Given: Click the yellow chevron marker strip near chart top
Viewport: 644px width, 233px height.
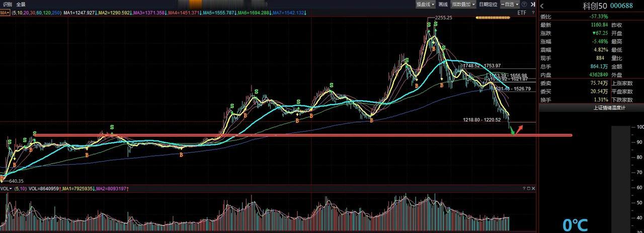Looking at the screenshot, I should tap(493, 18).
